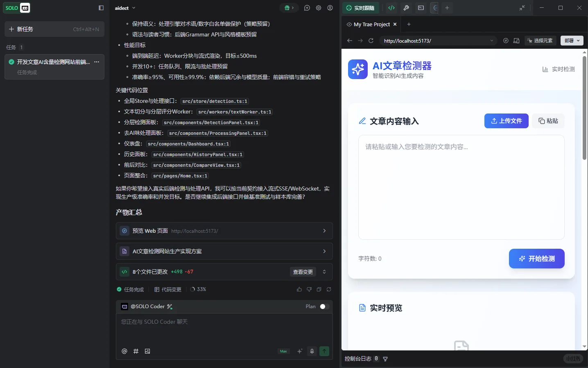Image resolution: width=588 pixels, height=368 pixels.
Task: Check the 33% progress indicator
Action: pos(199,289)
